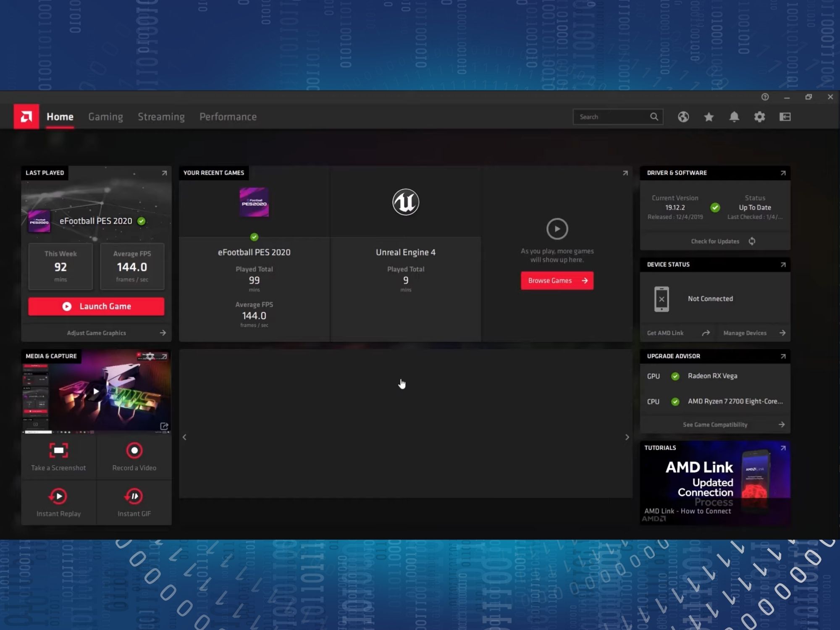Click the help question mark icon

coord(765,97)
